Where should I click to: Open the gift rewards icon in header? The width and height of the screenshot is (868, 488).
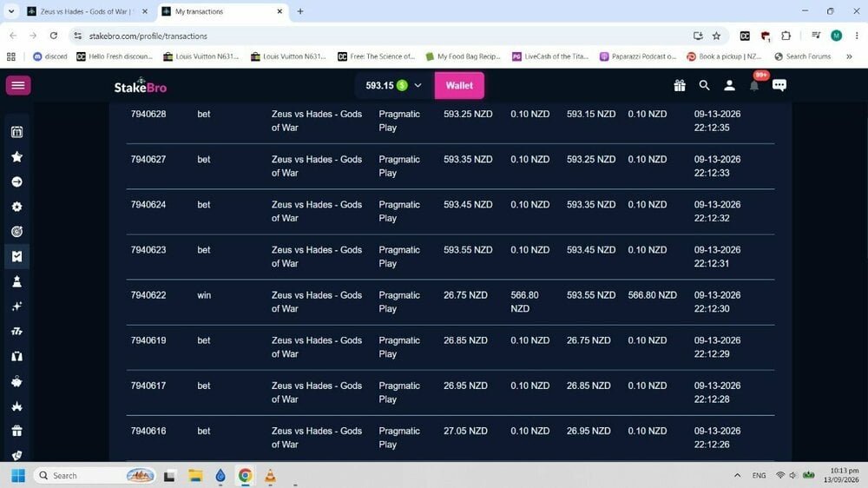(680, 85)
